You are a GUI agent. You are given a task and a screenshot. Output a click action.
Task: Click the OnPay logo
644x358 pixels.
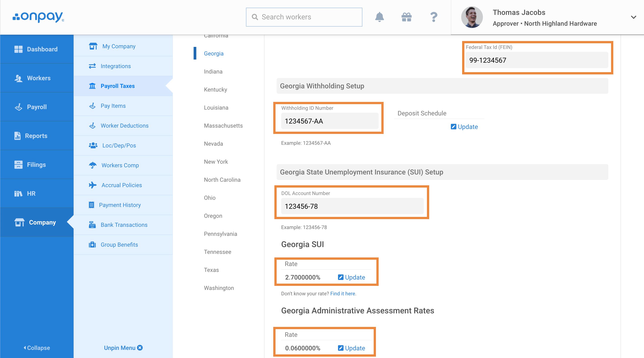38,17
